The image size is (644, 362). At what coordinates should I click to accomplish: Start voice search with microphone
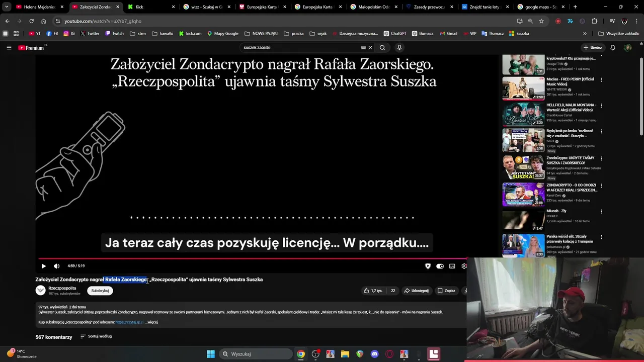[x=399, y=48]
